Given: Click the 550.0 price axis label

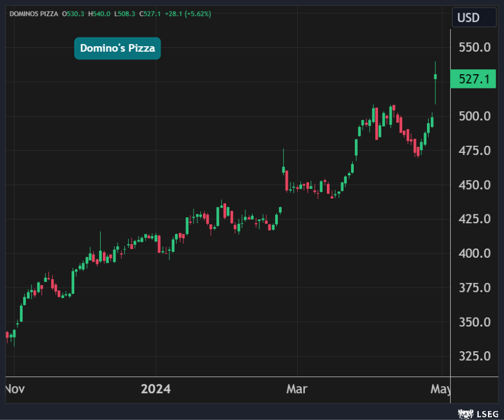Looking at the screenshot, I should point(474,48).
